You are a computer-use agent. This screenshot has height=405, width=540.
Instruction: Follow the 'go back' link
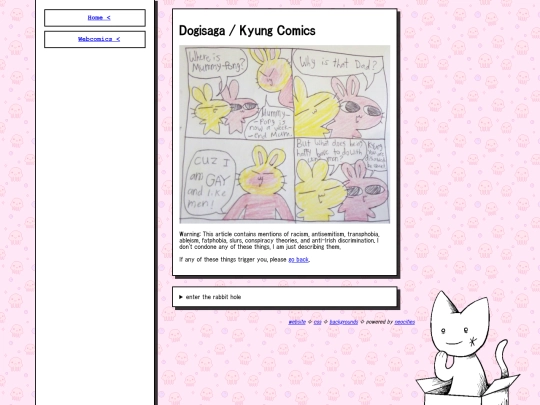tap(298, 260)
